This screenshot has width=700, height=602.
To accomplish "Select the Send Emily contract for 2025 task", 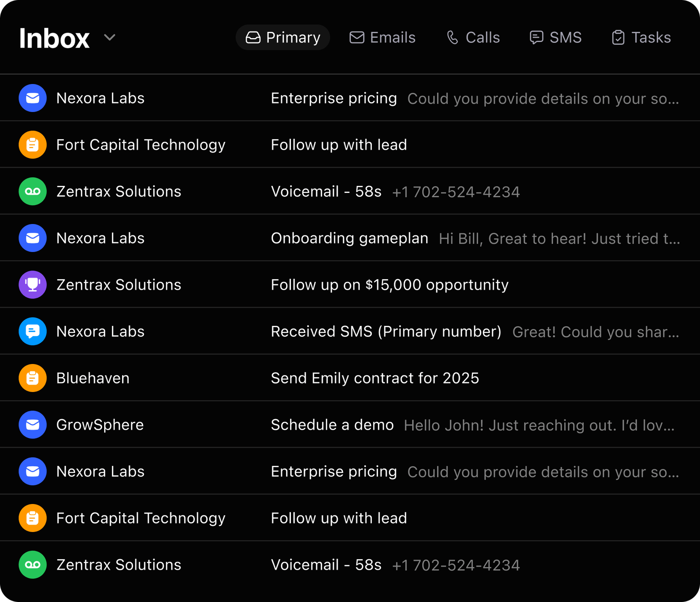I will [375, 378].
